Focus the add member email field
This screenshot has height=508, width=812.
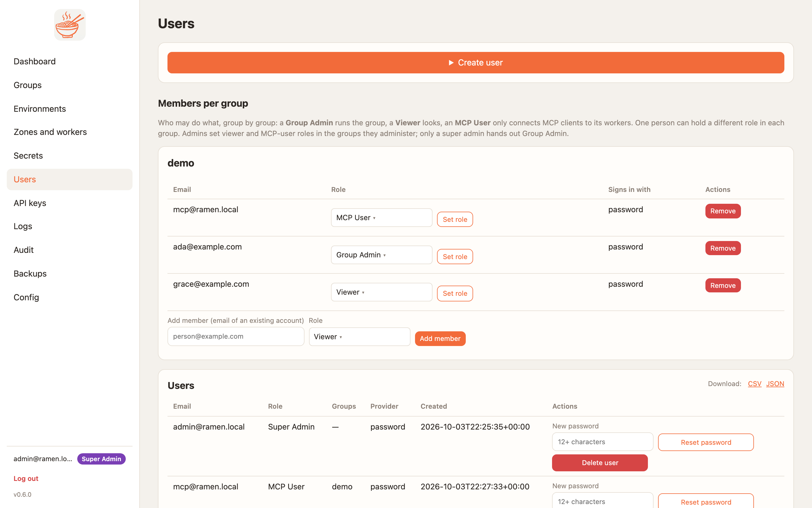point(235,336)
